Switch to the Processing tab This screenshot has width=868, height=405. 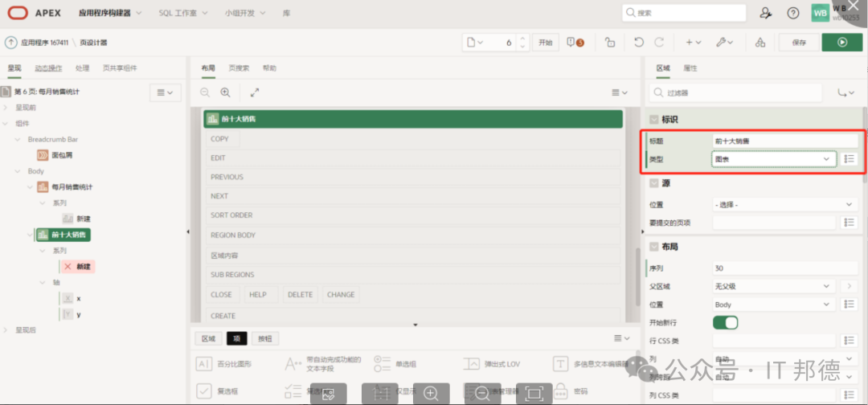click(83, 68)
